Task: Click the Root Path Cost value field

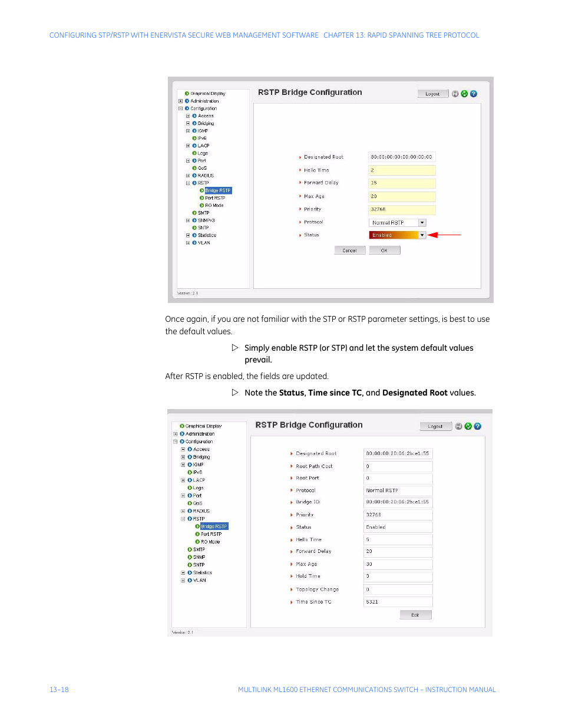Action: [x=398, y=466]
